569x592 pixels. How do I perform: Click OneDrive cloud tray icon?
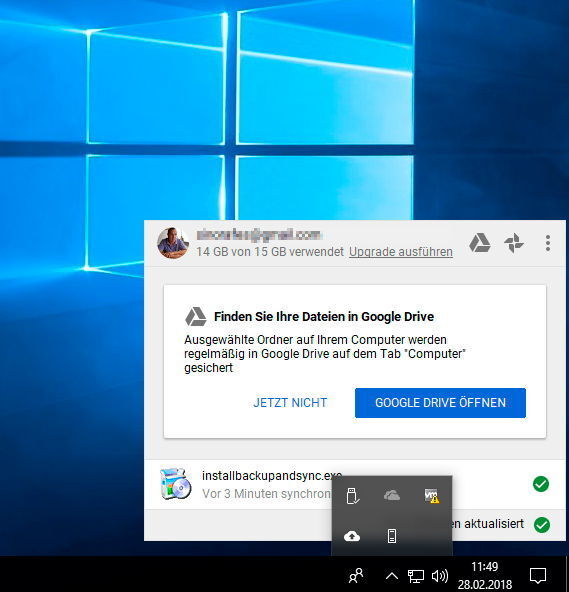tap(392, 495)
